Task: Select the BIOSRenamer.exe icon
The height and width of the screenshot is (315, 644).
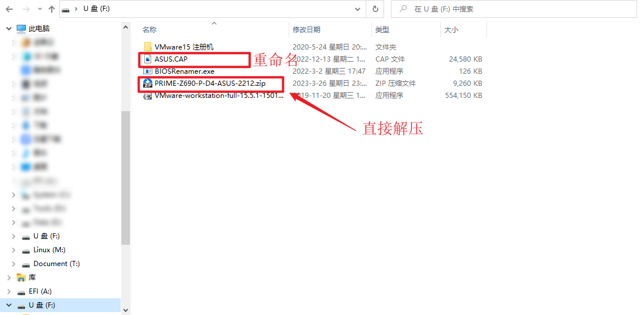Action: tap(148, 71)
